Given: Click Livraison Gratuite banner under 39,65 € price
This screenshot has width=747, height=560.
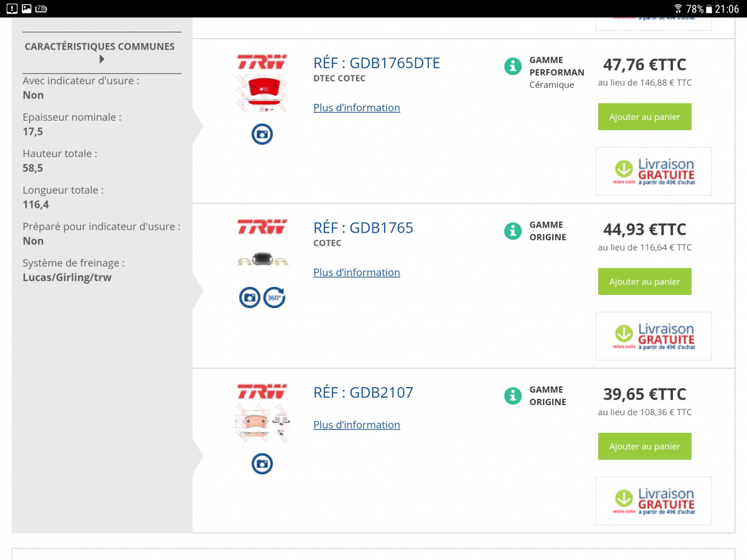Looking at the screenshot, I should point(653,501).
